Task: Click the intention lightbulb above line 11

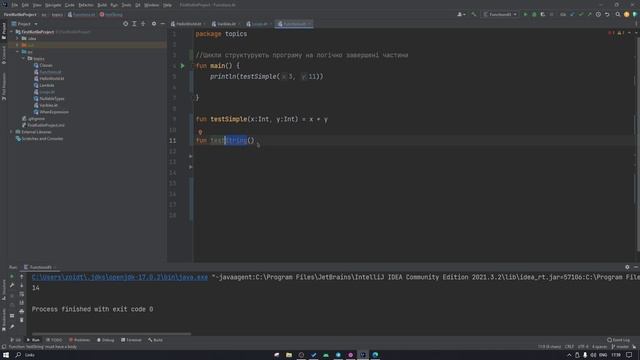Action: [x=200, y=132]
